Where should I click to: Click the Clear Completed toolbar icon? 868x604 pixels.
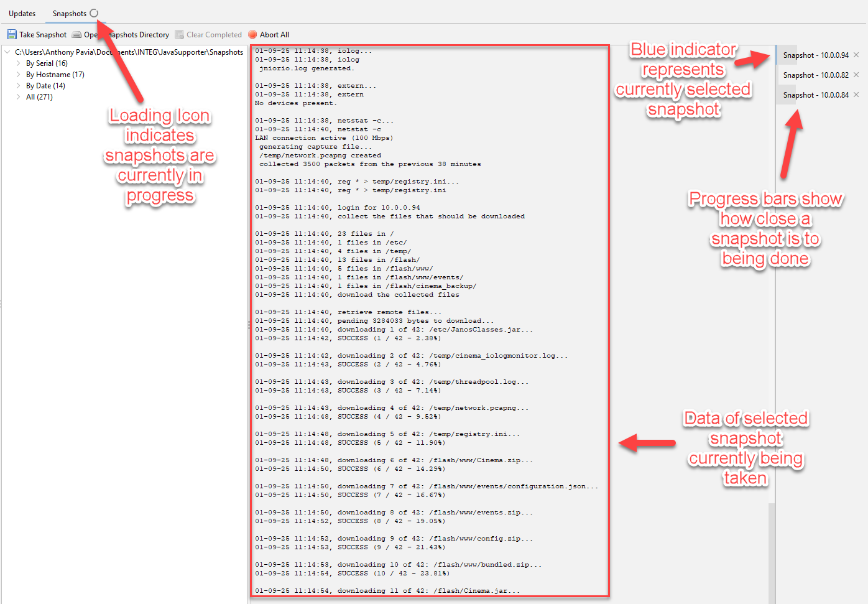pos(179,35)
